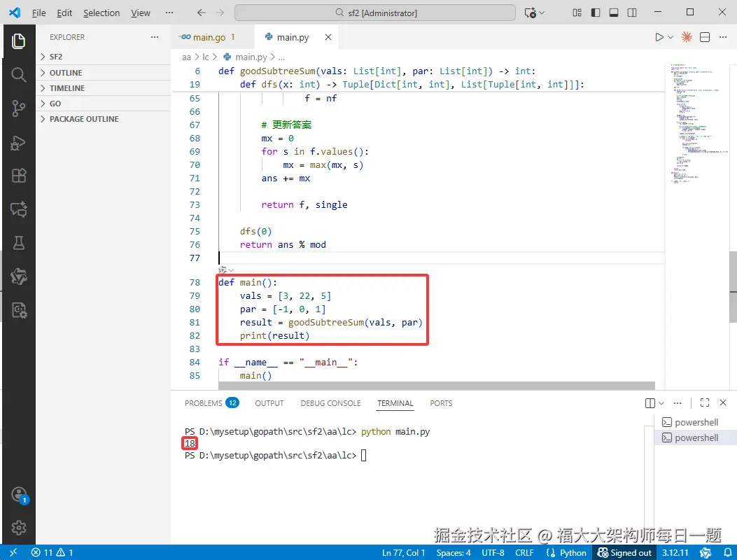
Task: Click the Ln 77, Col 1 indicator
Action: [403, 552]
